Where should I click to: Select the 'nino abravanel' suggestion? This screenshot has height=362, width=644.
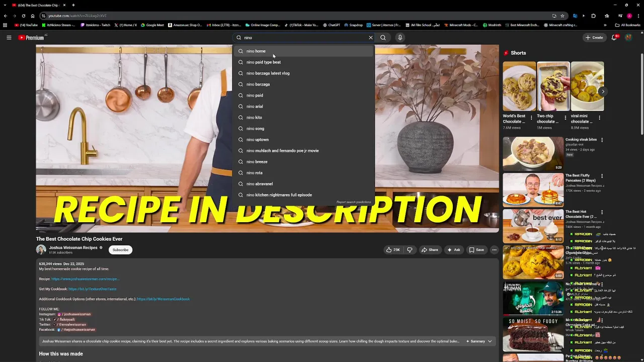point(304,184)
